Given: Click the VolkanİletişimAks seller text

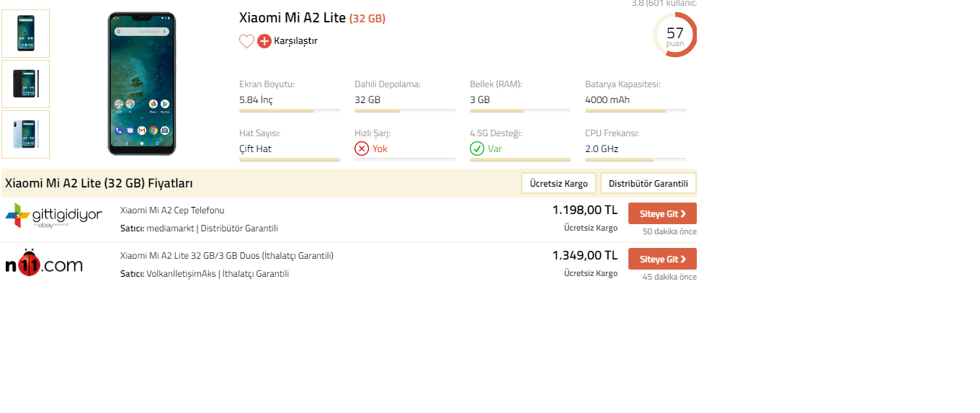Looking at the screenshot, I should point(181,274).
